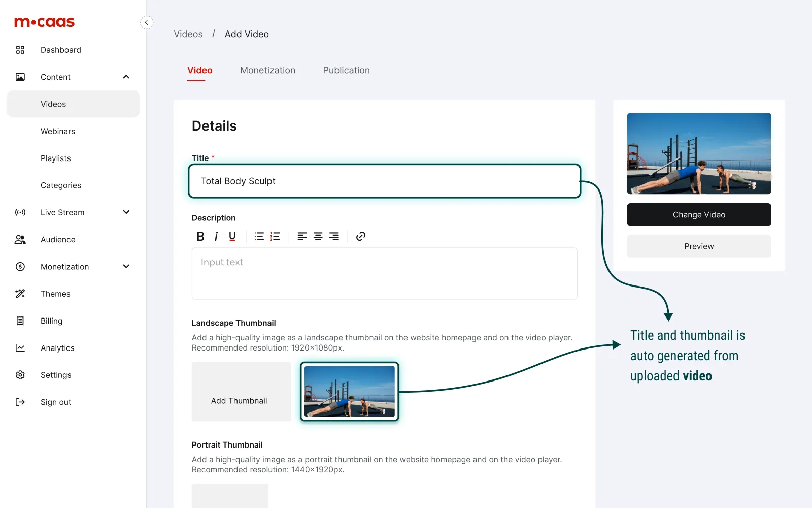The width and height of the screenshot is (812, 508).
Task: Apply bold formatting in the description editor
Action: (x=200, y=236)
